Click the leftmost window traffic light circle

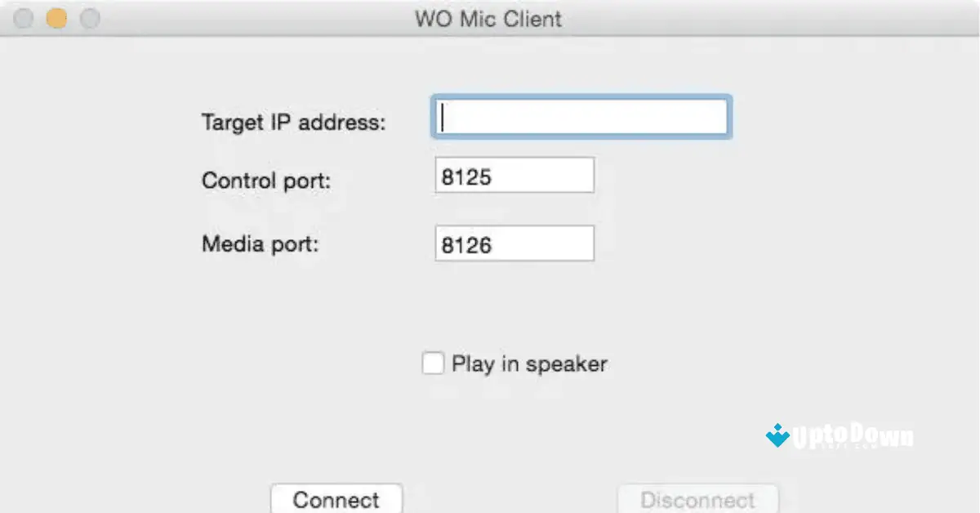[x=23, y=18]
